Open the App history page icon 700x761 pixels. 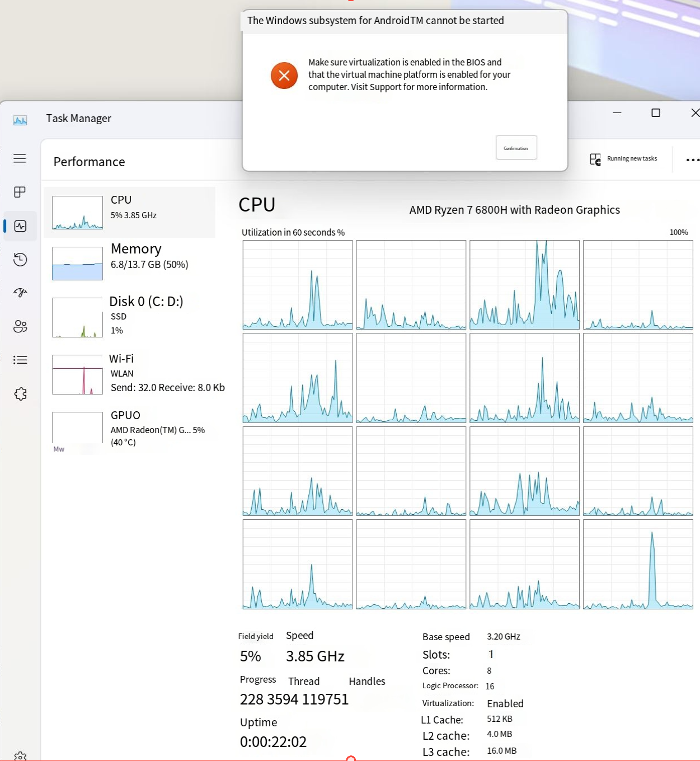tap(20, 259)
